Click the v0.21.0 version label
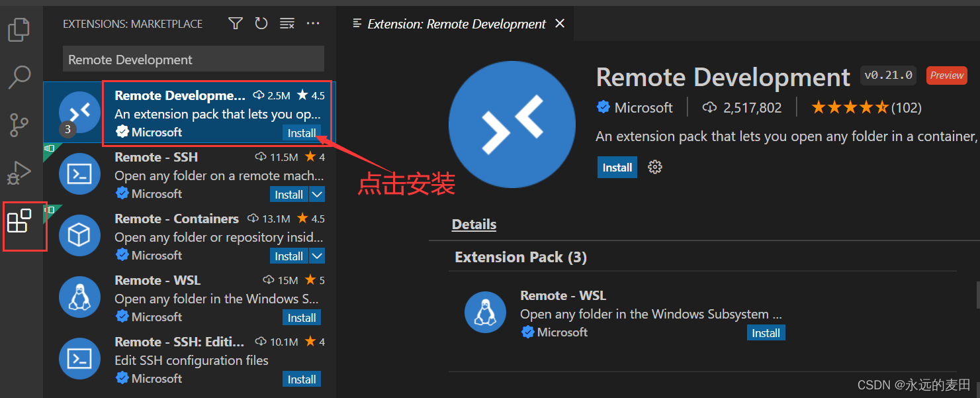This screenshot has width=980, height=398. point(888,75)
